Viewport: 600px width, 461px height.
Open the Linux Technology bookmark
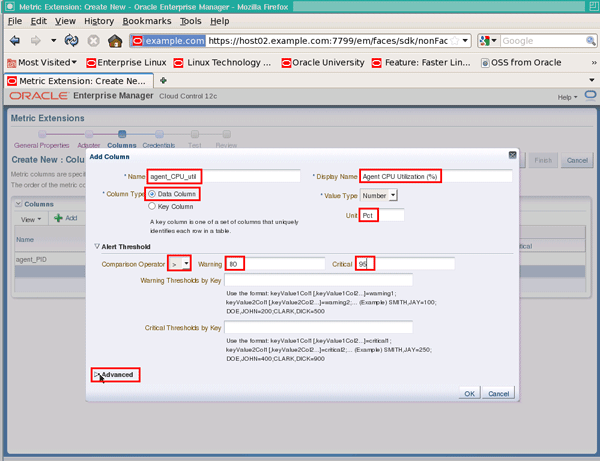point(222,62)
